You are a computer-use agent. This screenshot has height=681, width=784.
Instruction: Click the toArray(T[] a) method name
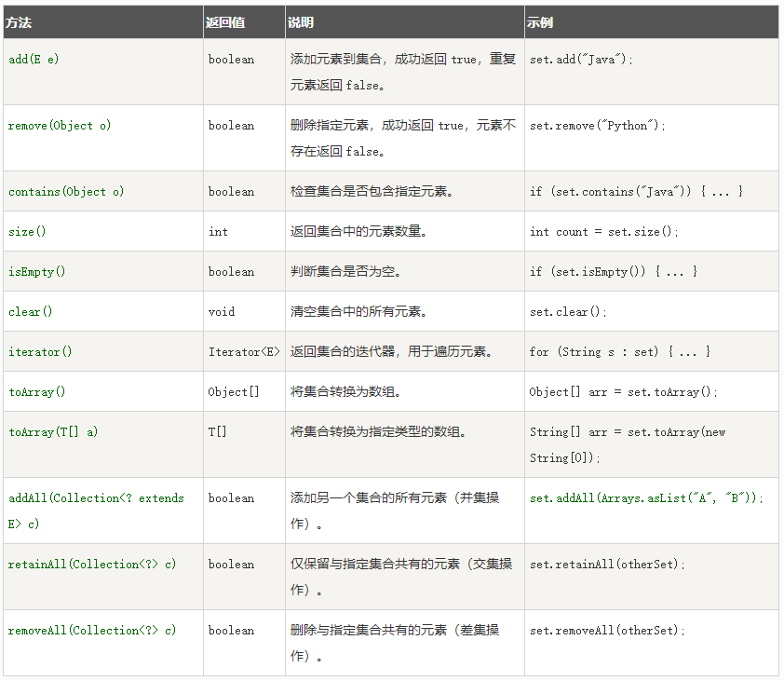(53, 432)
